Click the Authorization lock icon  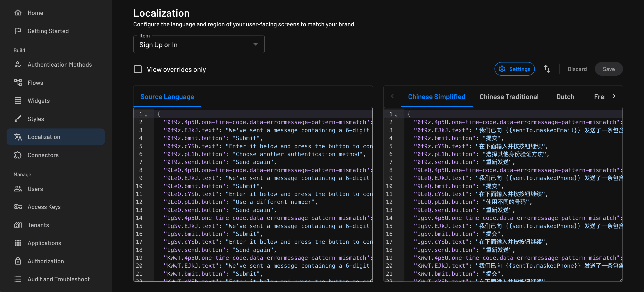point(18,261)
